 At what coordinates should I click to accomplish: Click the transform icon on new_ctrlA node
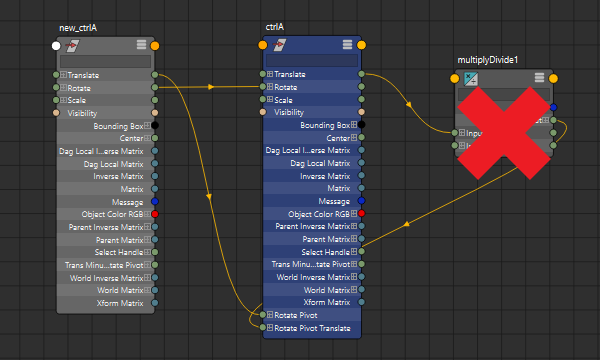point(72,46)
